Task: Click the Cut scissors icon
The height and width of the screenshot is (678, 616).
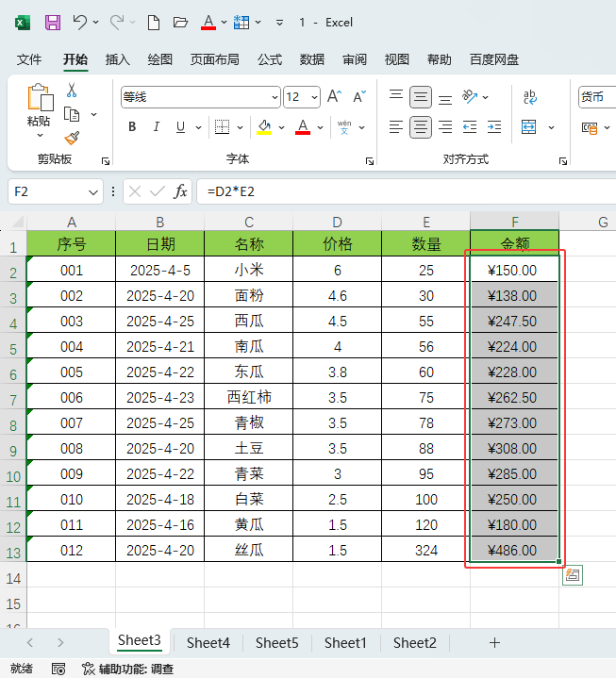Action: [x=72, y=91]
